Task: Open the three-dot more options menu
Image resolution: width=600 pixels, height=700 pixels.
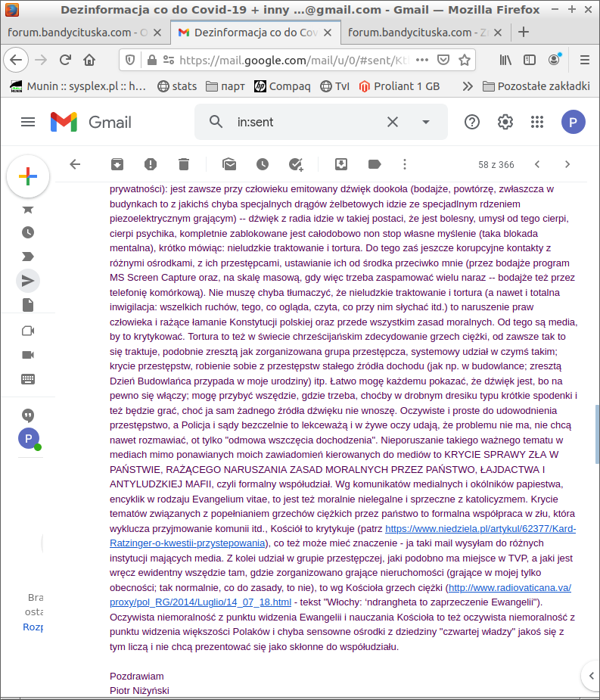Action: 405,164
